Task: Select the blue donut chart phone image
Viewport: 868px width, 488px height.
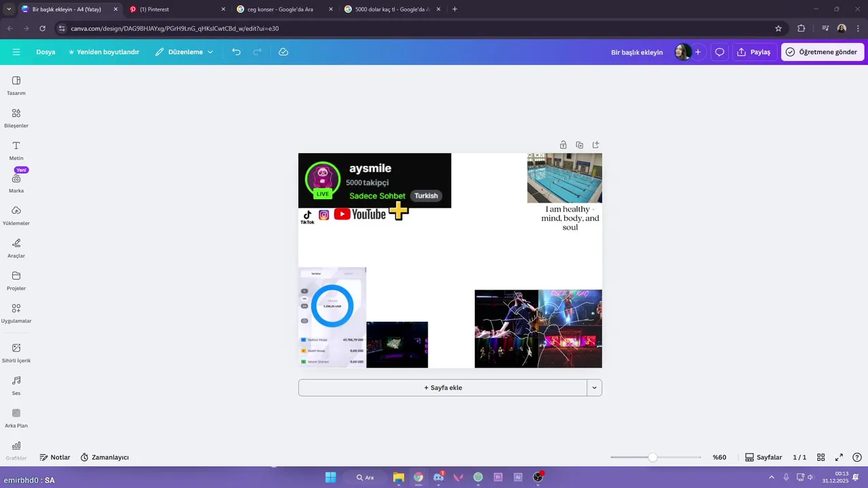Action: coord(332,317)
